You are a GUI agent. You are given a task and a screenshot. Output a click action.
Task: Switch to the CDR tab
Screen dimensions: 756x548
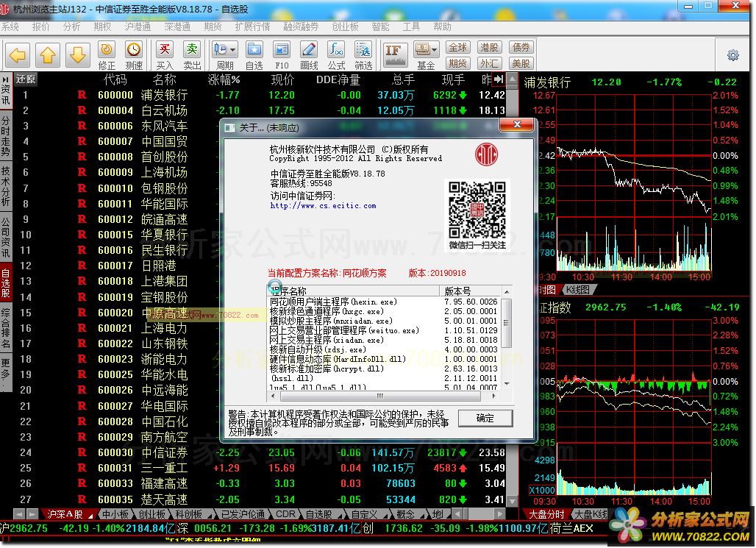285,515
